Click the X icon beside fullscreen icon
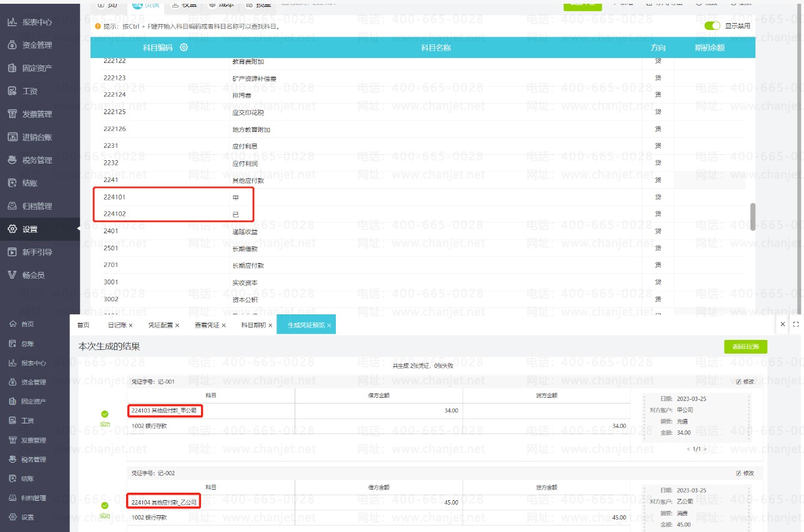 [x=783, y=324]
